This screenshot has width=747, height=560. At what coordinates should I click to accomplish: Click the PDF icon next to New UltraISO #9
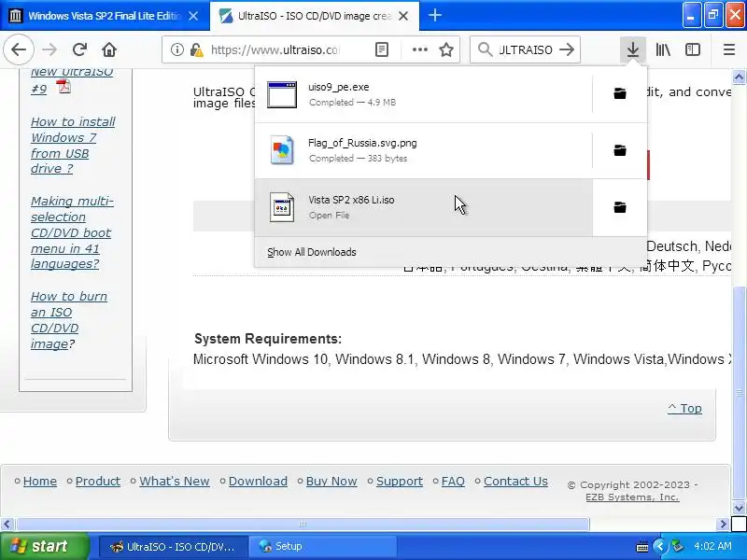pyautogui.click(x=63, y=87)
